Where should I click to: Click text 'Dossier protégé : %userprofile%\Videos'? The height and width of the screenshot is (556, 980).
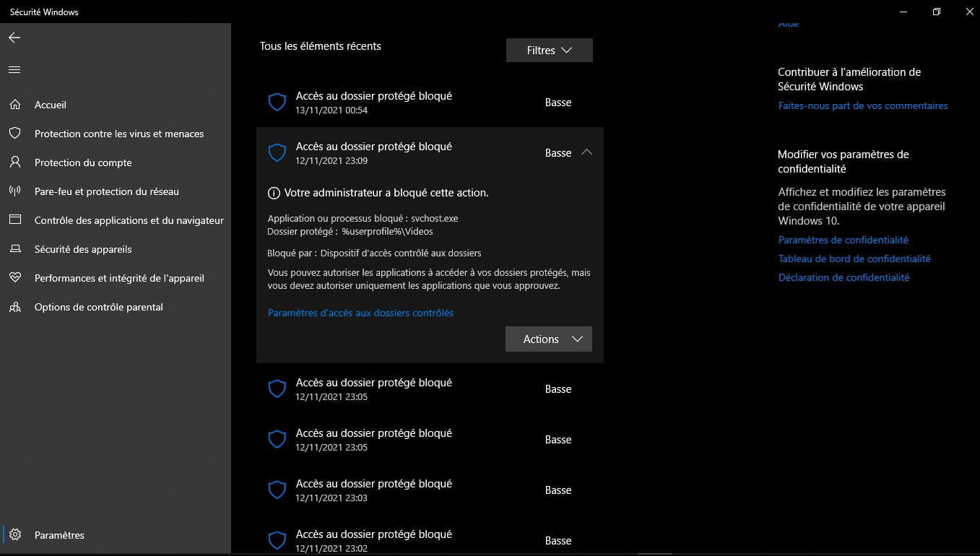coord(350,232)
